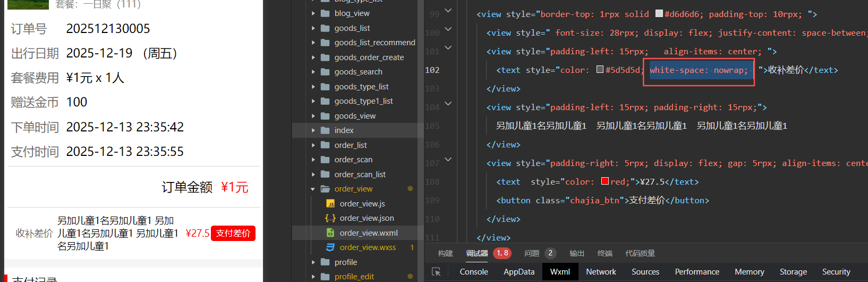This screenshot has width=868, height=282.
Task: Open the Console tab
Action: 473,272
